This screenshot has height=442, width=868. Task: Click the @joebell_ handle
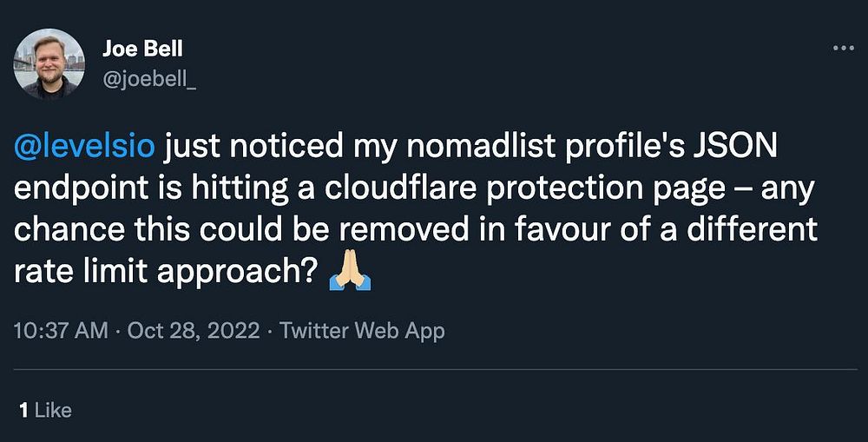150,82
